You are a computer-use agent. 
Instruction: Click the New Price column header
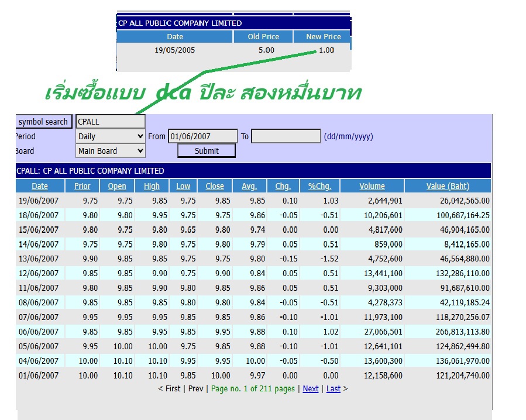point(324,37)
